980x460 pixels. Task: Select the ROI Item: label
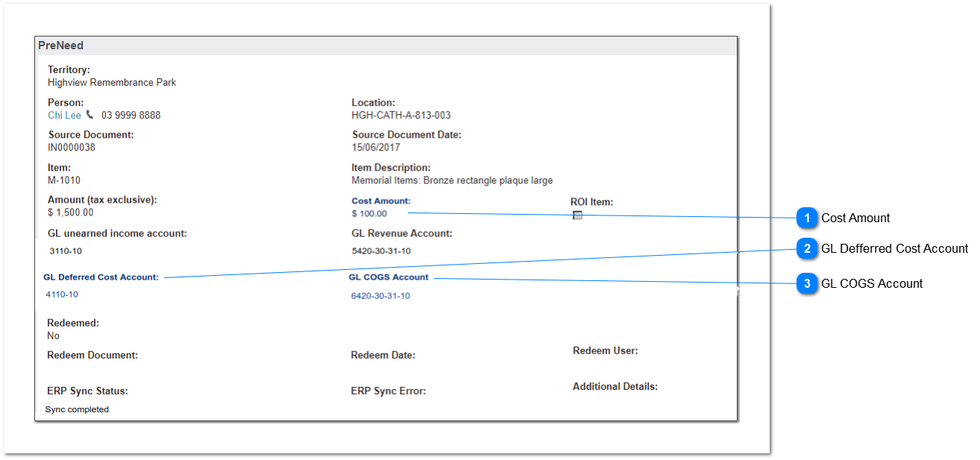[592, 202]
